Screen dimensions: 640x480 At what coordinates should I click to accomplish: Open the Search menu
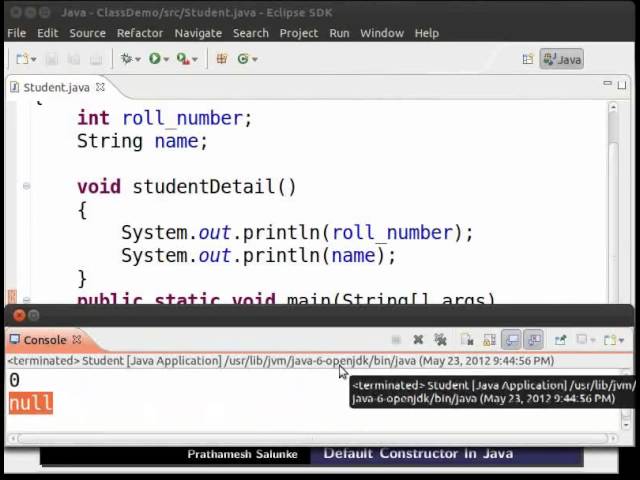pyautogui.click(x=251, y=33)
